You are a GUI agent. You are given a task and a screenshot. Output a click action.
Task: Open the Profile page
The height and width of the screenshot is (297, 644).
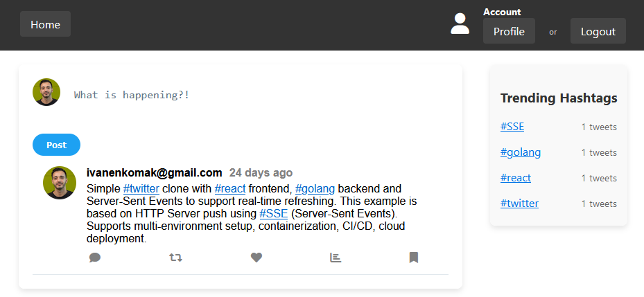tap(509, 31)
